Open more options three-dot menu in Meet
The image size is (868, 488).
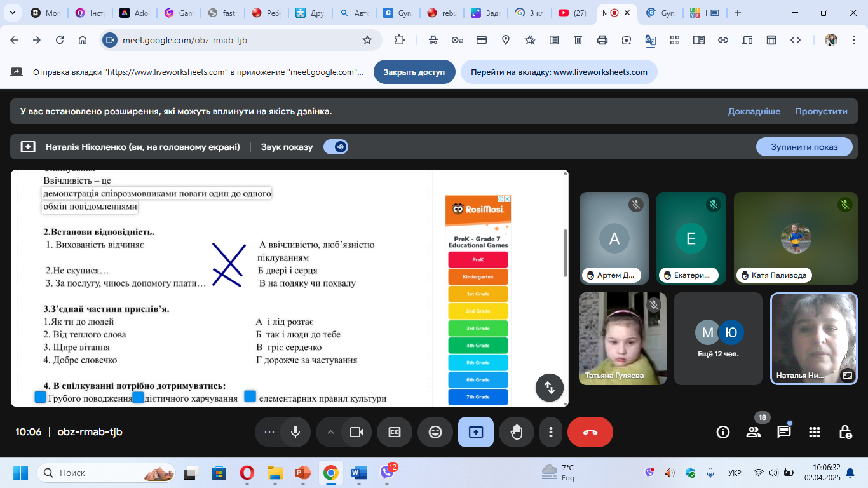pos(550,432)
